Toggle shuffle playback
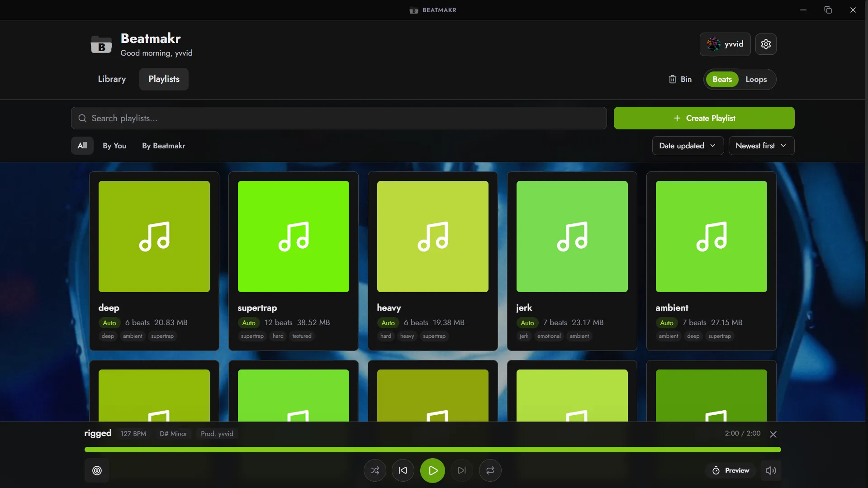868x488 pixels. coord(375,470)
